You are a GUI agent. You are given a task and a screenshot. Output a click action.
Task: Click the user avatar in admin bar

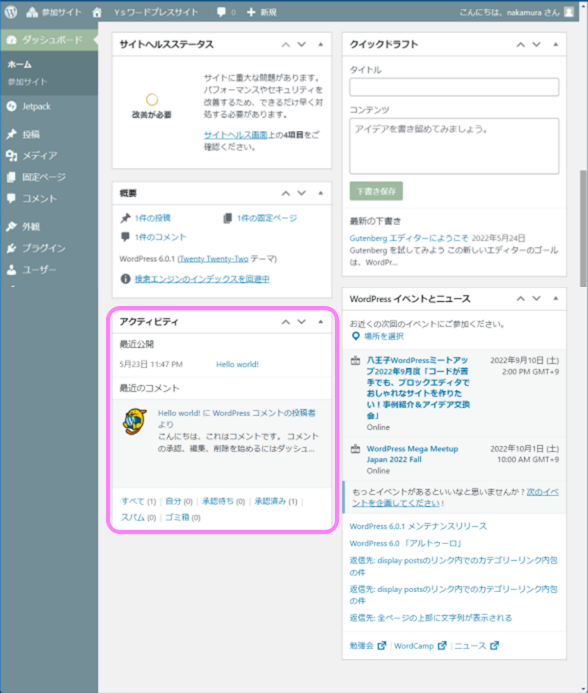click(569, 12)
